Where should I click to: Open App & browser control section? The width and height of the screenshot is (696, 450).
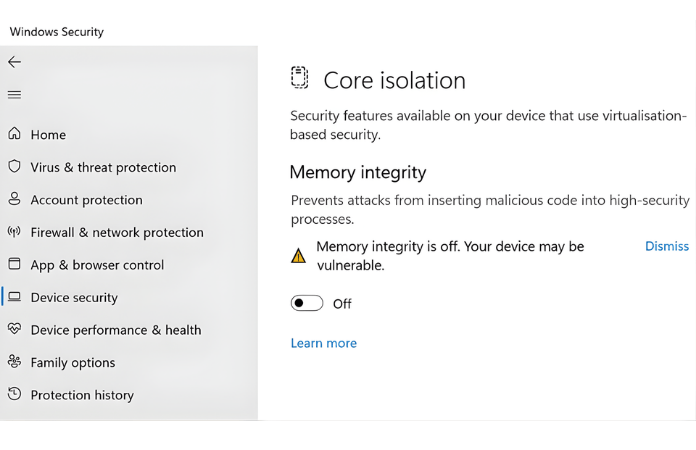pyautogui.click(x=97, y=265)
